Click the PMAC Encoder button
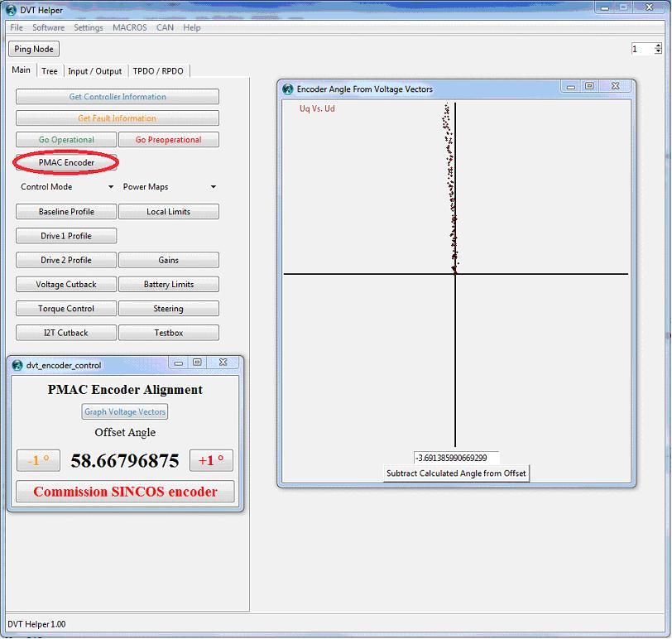 [67, 163]
